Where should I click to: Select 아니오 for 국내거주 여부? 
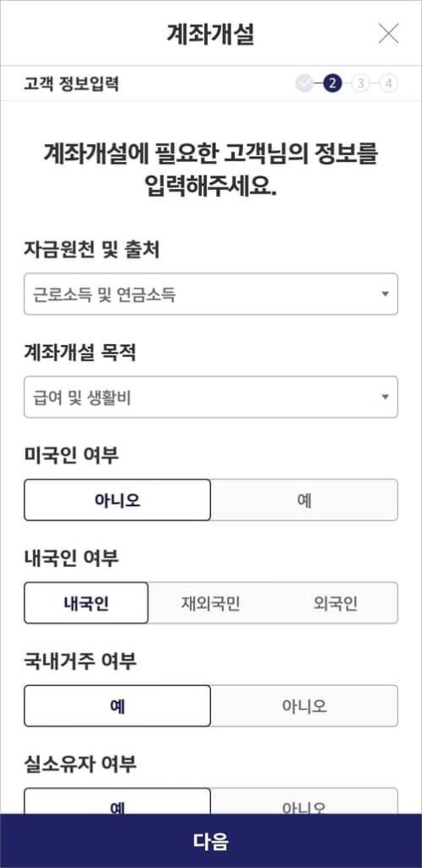pos(304,706)
